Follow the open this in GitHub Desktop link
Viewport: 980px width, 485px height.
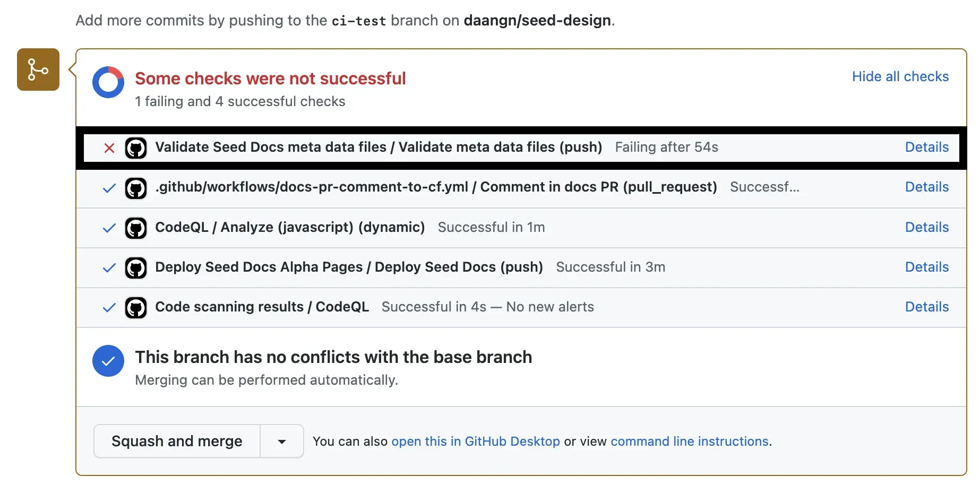click(475, 441)
